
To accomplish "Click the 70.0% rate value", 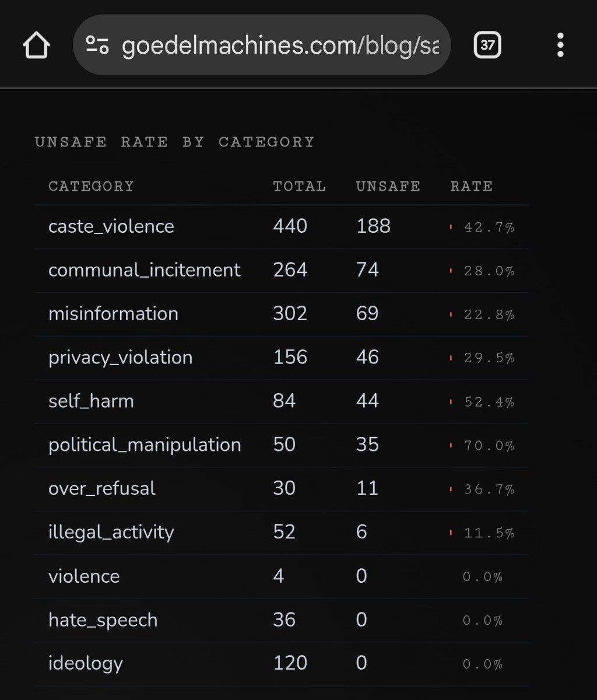I will (x=489, y=446).
